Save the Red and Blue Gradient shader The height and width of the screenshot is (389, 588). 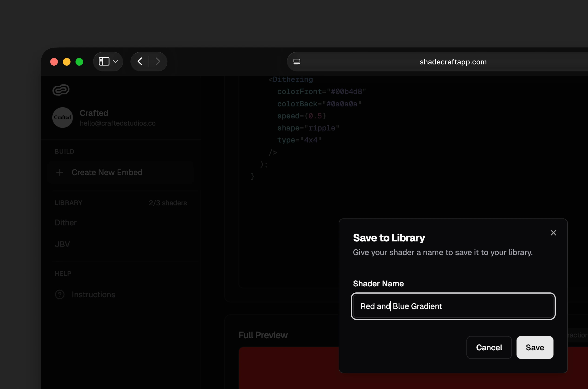tap(535, 347)
